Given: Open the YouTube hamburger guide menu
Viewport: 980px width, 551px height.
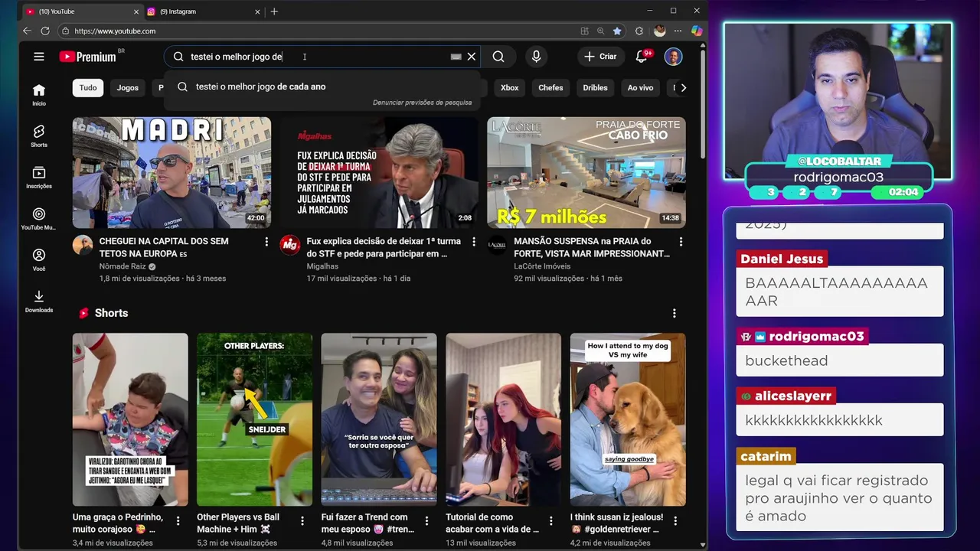Looking at the screenshot, I should coord(39,57).
